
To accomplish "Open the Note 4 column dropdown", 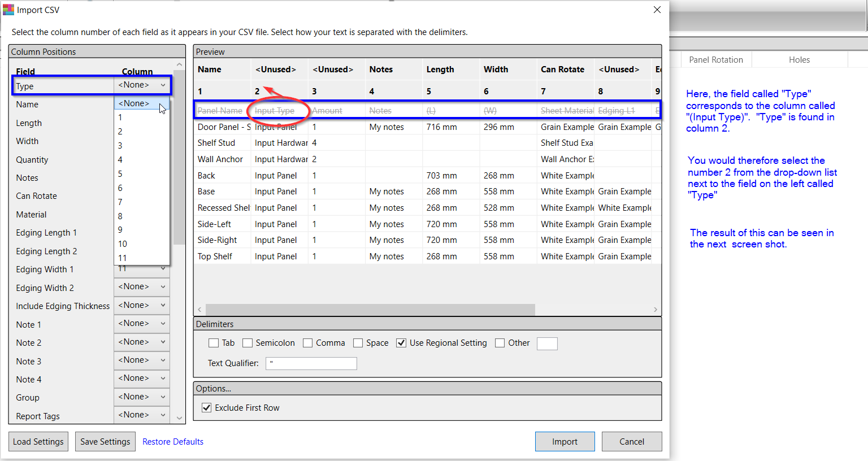I will (x=142, y=379).
